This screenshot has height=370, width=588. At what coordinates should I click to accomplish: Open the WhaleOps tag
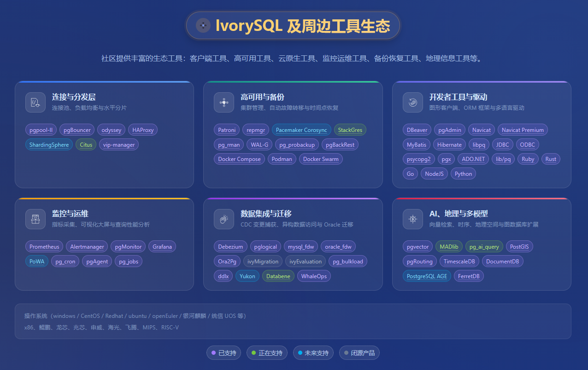coord(314,276)
